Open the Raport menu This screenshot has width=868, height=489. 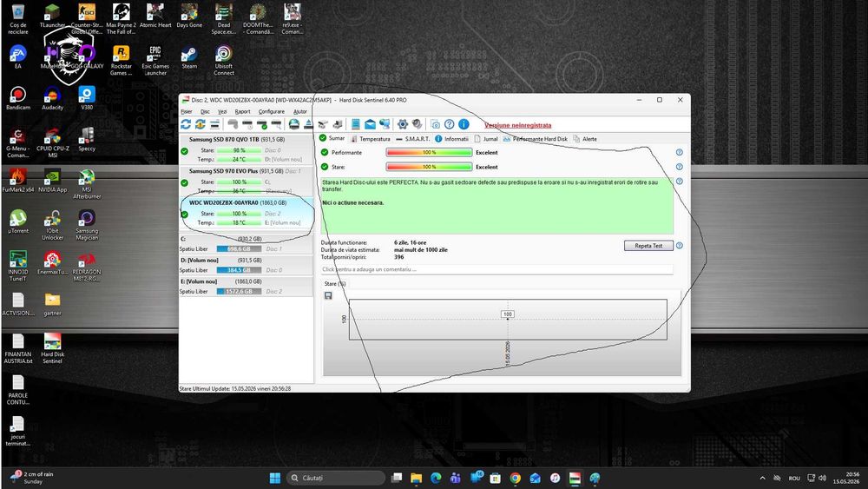pos(242,111)
